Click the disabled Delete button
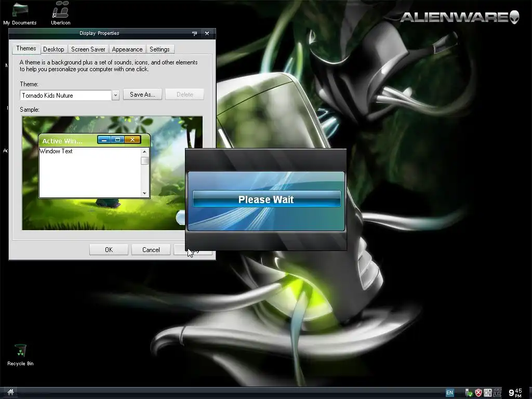Viewport: 532px width, 399px height. (x=184, y=95)
